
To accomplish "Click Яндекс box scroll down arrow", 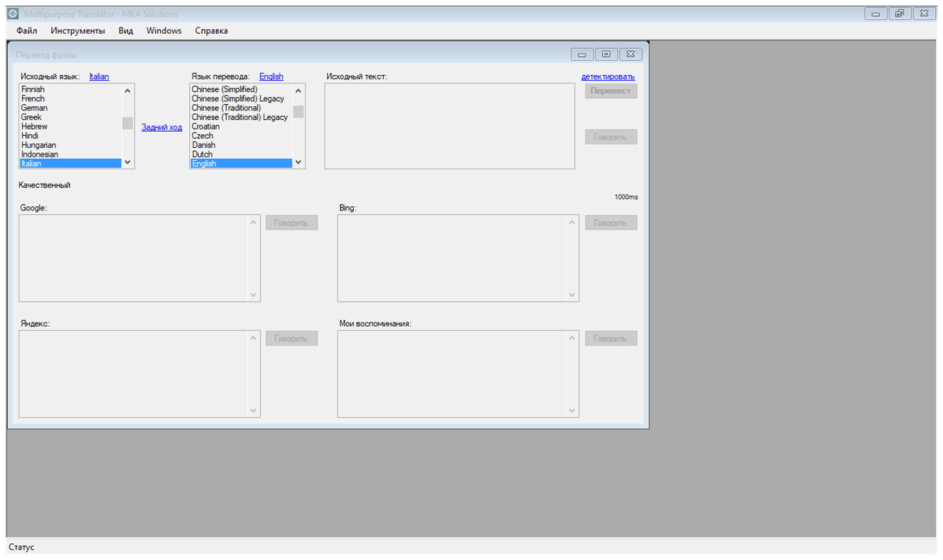I will [x=253, y=411].
